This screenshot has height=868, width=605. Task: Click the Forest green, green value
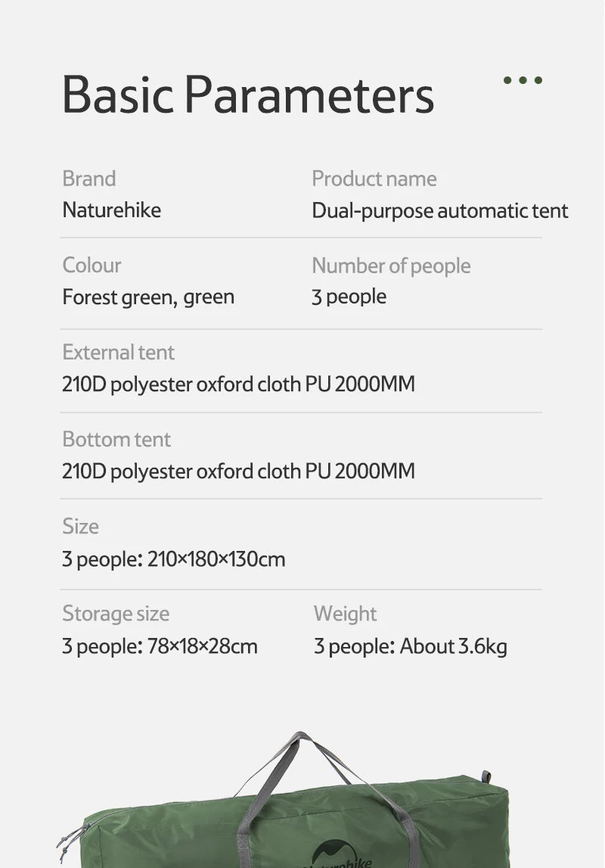click(148, 297)
